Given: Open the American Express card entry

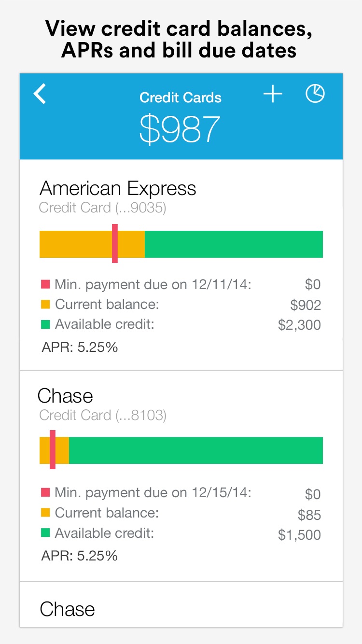Looking at the screenshot, I should (181, 265).
